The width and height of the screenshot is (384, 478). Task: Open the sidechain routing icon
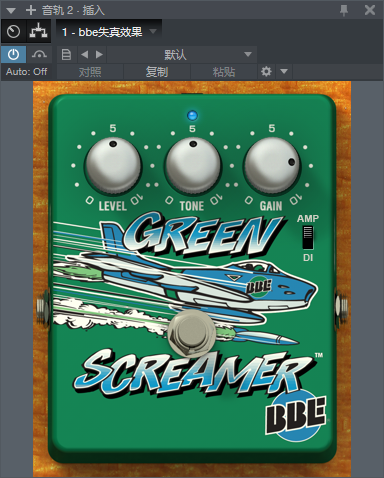[39, 31]
